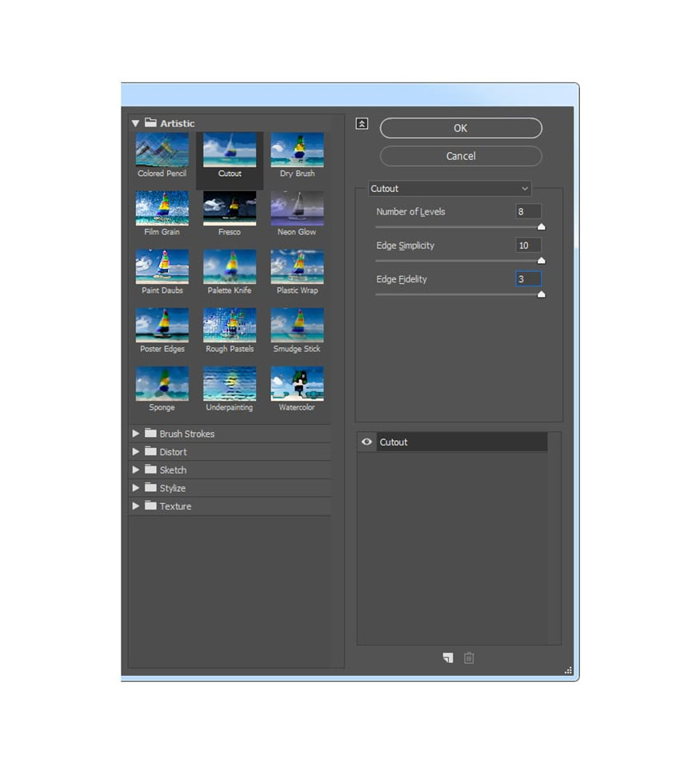
Task: Click the Edge Fidelity slider handle
Action: [x=541, y=294]
